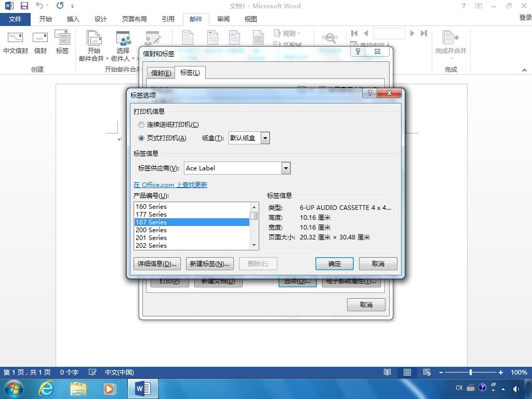This screenshot has height=399, width=532.
Task: Open the Tray dropdown list
Action: click(x=265, y=138)
